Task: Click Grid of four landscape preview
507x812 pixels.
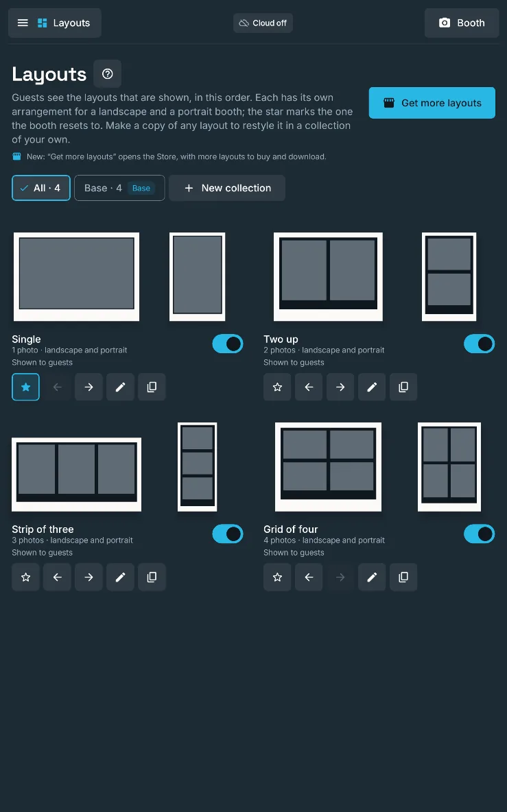Action: pos(329,466)
